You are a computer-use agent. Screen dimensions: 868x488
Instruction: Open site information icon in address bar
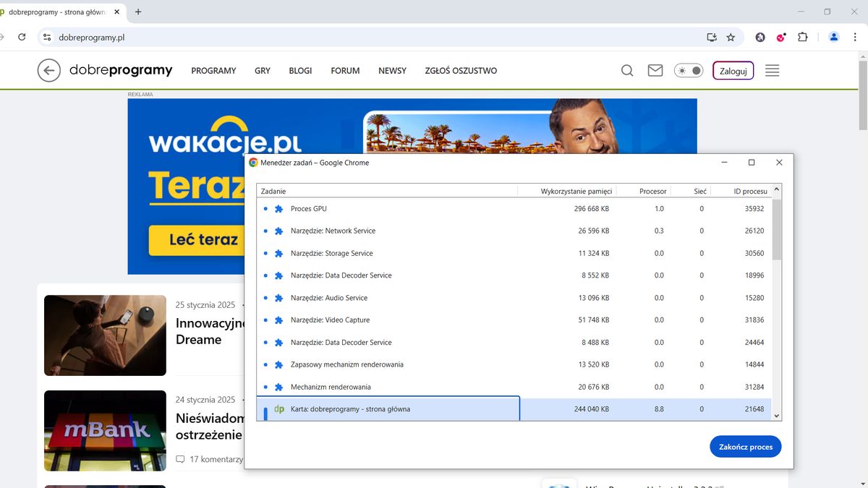pyautogui.click(x=47, y=37)
